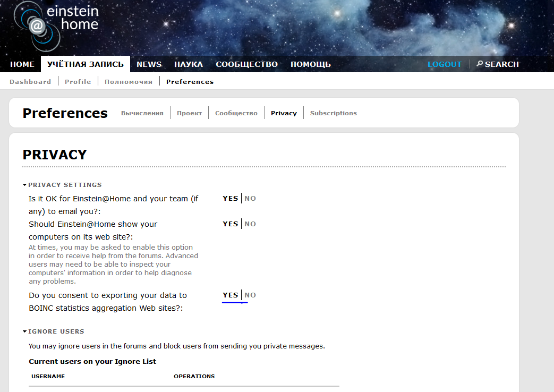Switch to Вычисления preferences tab
Viewport: 554px width, 392px height.
[142, 113]
